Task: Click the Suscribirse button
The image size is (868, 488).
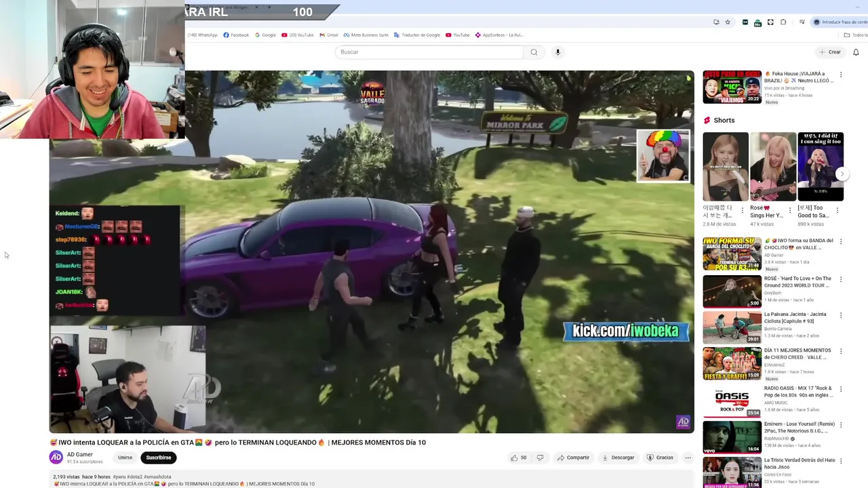Action: click(159, 457)
